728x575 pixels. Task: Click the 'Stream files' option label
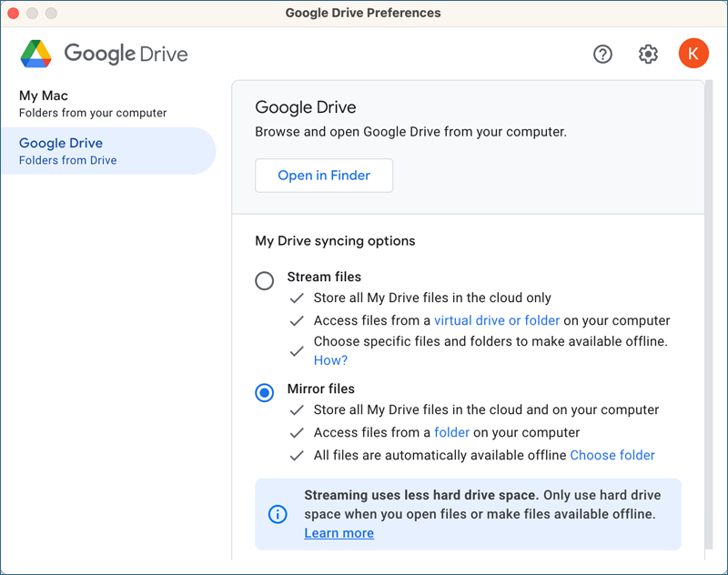[324, 277]
